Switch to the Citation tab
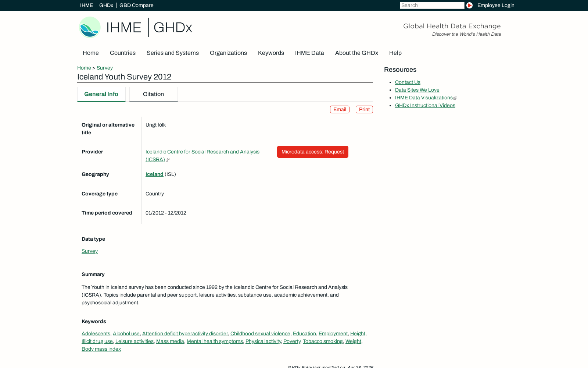Viewport: 588px width, 368px height. point(154,94)
